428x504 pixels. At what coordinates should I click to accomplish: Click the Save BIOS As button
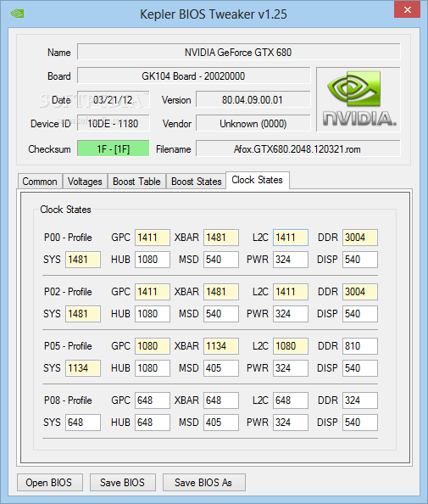[204, 483]
